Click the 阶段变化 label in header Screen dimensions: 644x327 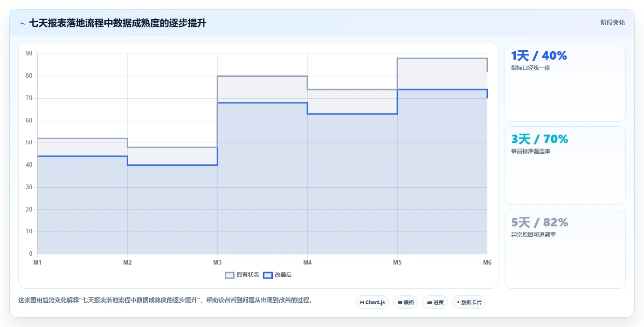(612, 22)
